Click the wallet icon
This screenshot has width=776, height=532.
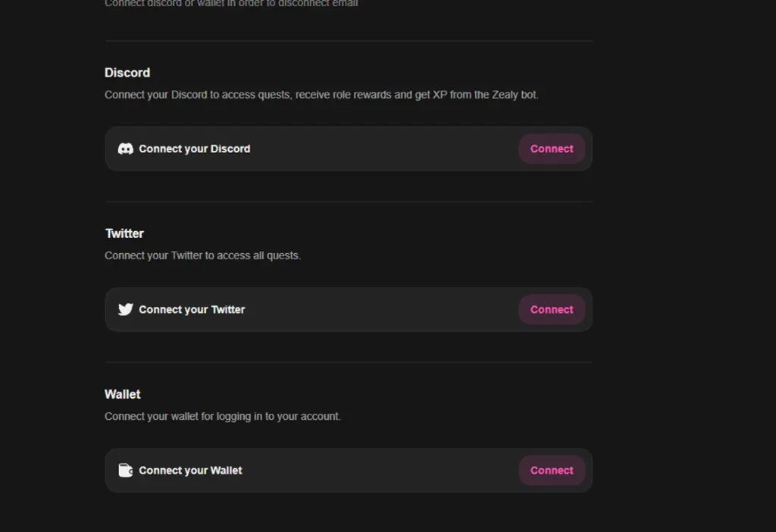[126, 471]
